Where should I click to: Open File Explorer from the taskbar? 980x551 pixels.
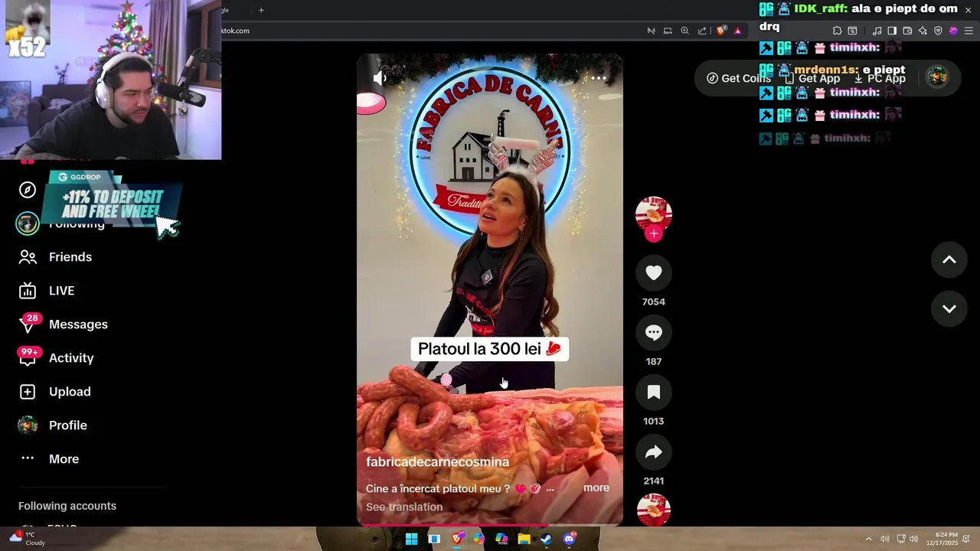pos(524,539)
